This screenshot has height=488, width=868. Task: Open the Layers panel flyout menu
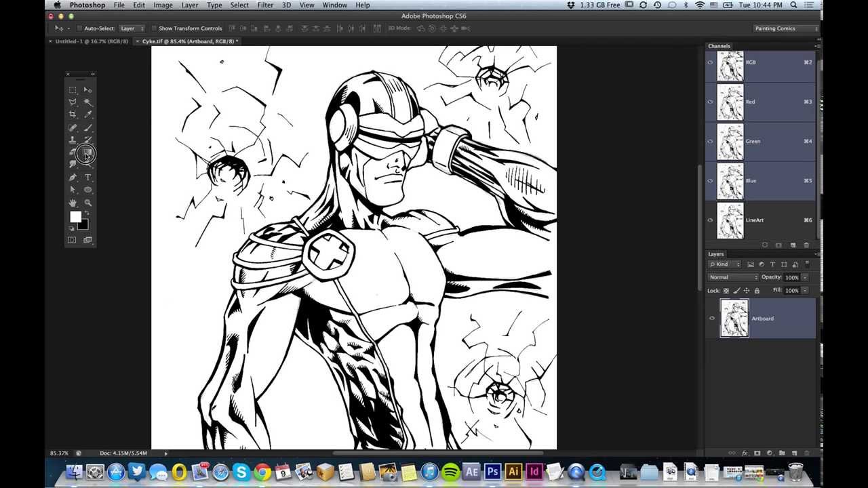pos(816,254)
